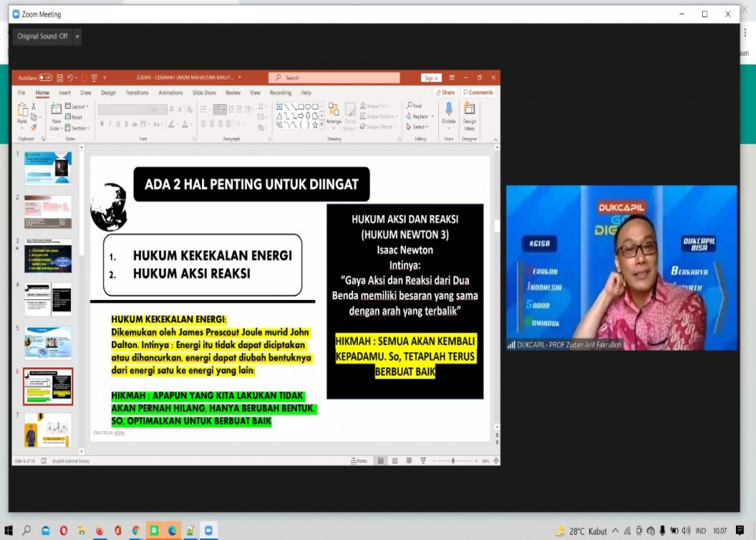Click the Share button
Viewport: 756px width, 540px height.
(x=445, y=93)
